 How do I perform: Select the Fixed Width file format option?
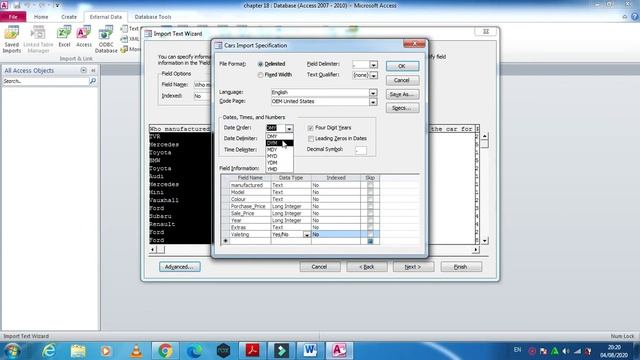(x=260, y=75)
